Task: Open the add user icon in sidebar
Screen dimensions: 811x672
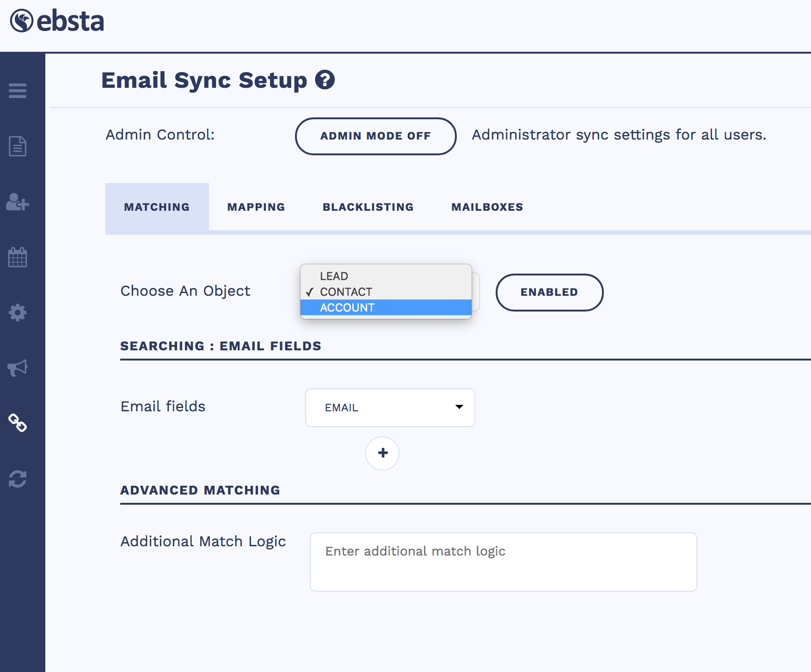Action: point(18,202)
